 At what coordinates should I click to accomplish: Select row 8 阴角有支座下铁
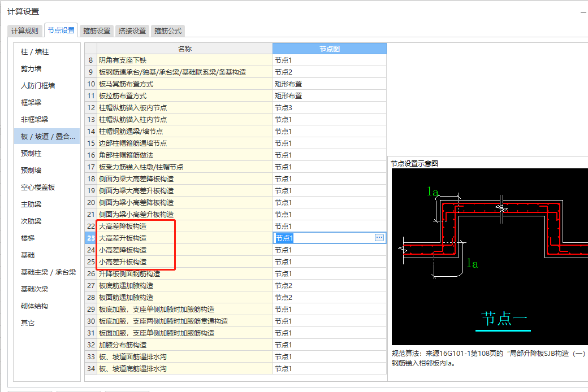pos(184,60)
